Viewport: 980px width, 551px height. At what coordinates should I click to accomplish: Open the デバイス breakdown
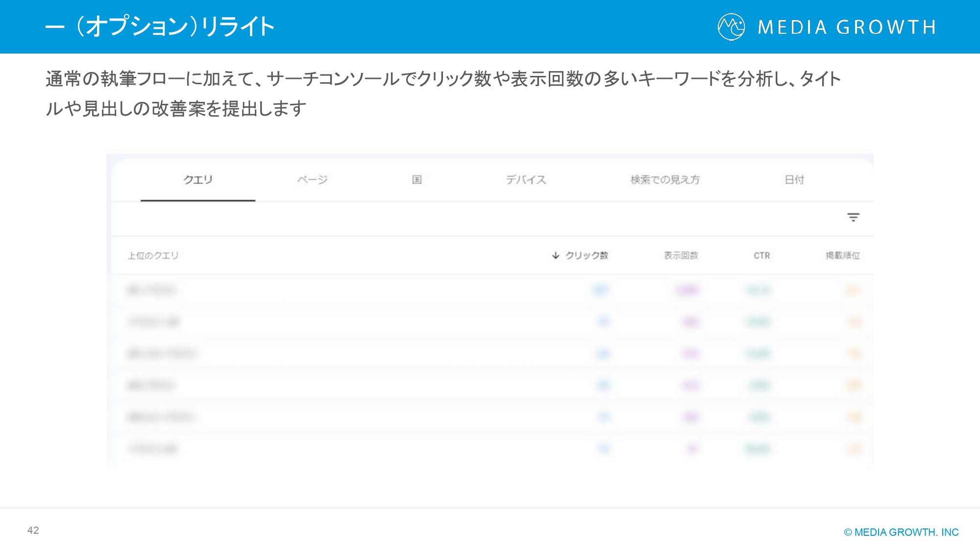coord(527,180)
